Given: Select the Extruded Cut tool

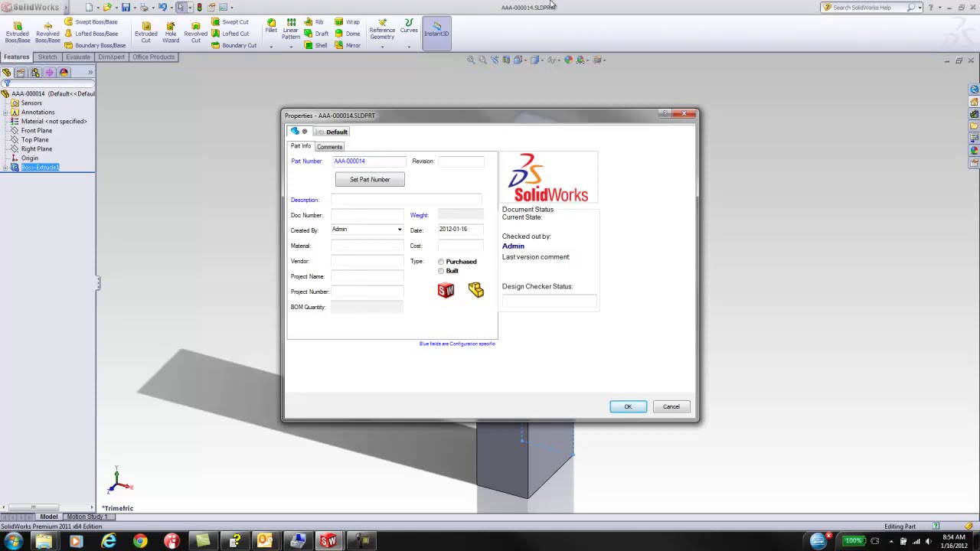Looking at the screenshot, I should (x=145, y=31).
